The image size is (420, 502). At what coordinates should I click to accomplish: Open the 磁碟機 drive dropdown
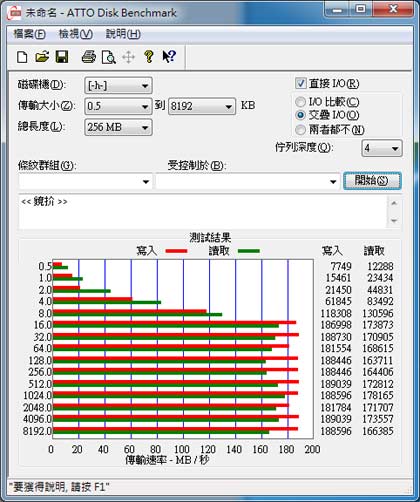118,86
